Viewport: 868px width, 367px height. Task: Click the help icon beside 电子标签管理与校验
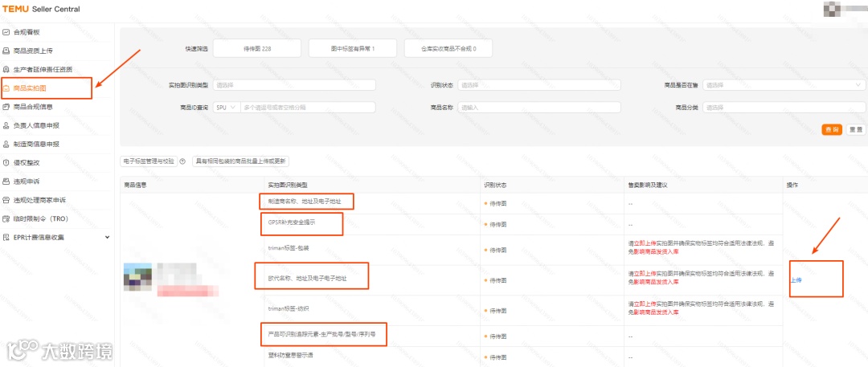[x=182, y=161]
